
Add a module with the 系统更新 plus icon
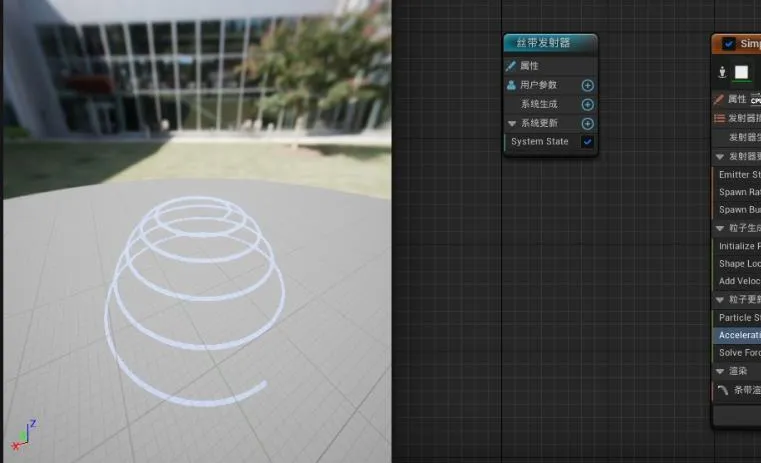[587, 123]
